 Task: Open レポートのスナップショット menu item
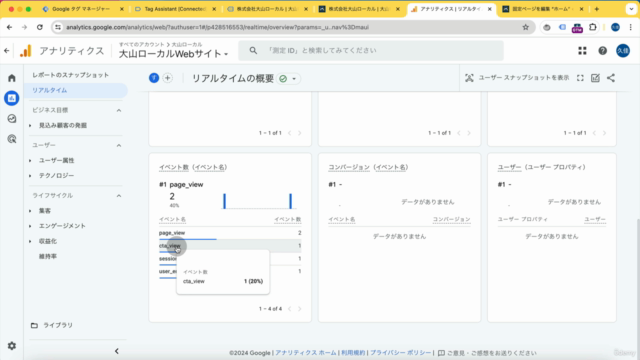(x=71, y=75)
